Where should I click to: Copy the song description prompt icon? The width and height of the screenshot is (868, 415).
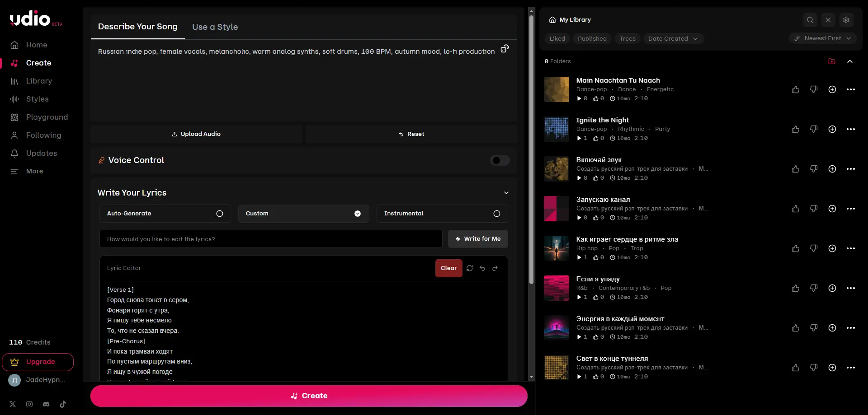tap(505, 49)
